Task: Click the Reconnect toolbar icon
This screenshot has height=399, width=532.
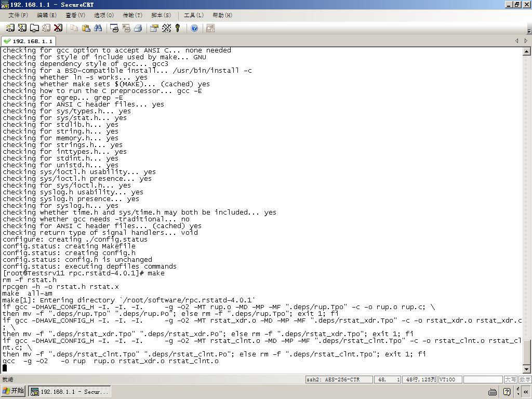Action: [46, 28]
